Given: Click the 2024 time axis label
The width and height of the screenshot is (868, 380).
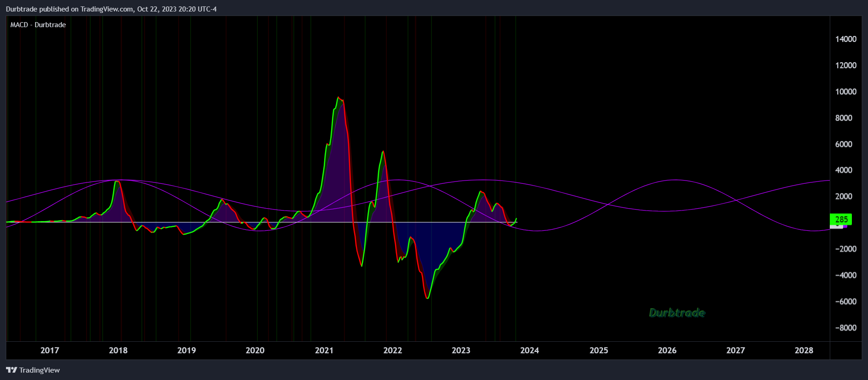Looking at the screenshot, I should coord(530,351).
